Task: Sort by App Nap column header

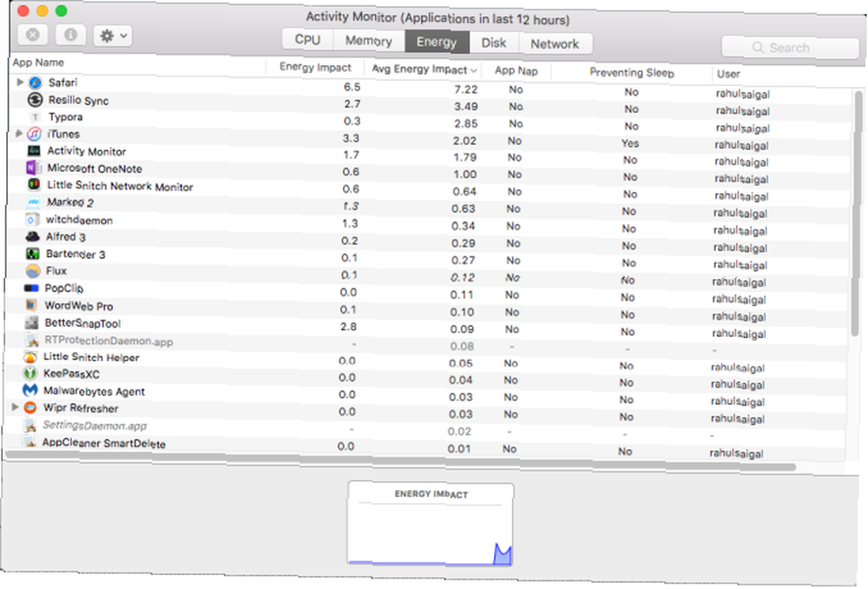Action: click(516, 70)
